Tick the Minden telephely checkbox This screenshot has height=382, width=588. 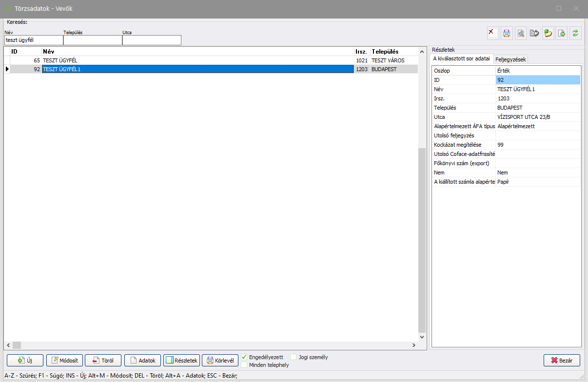(x=244, y=365)
